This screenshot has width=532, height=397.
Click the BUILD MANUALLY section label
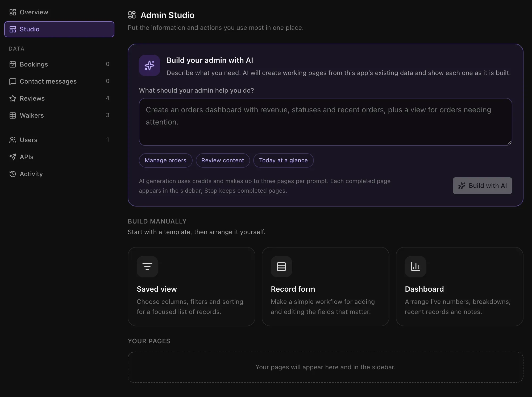(157, 221)
